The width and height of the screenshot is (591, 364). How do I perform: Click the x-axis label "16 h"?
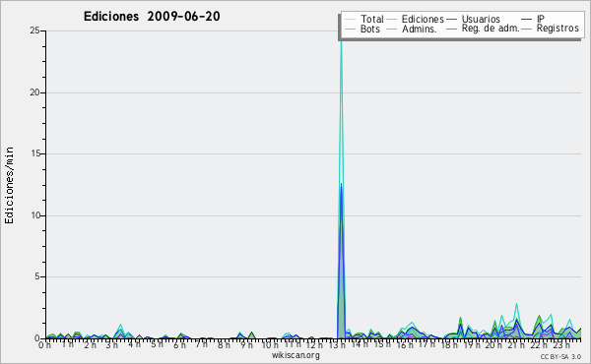tap(405, 344)
